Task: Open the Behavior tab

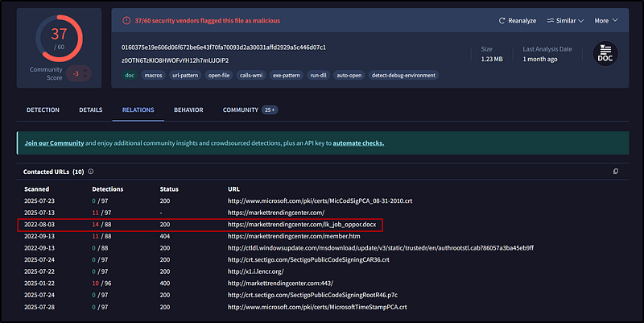Action: coord(188,110)
